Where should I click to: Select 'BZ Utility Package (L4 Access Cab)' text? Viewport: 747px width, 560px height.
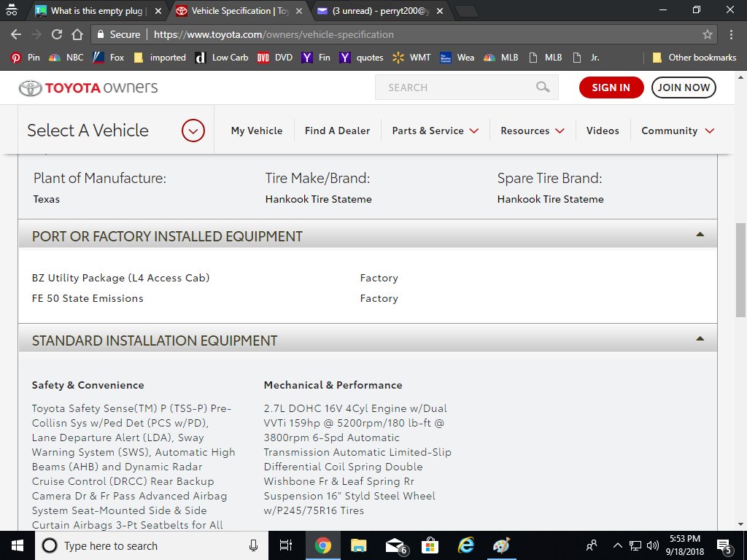(120, 278)
